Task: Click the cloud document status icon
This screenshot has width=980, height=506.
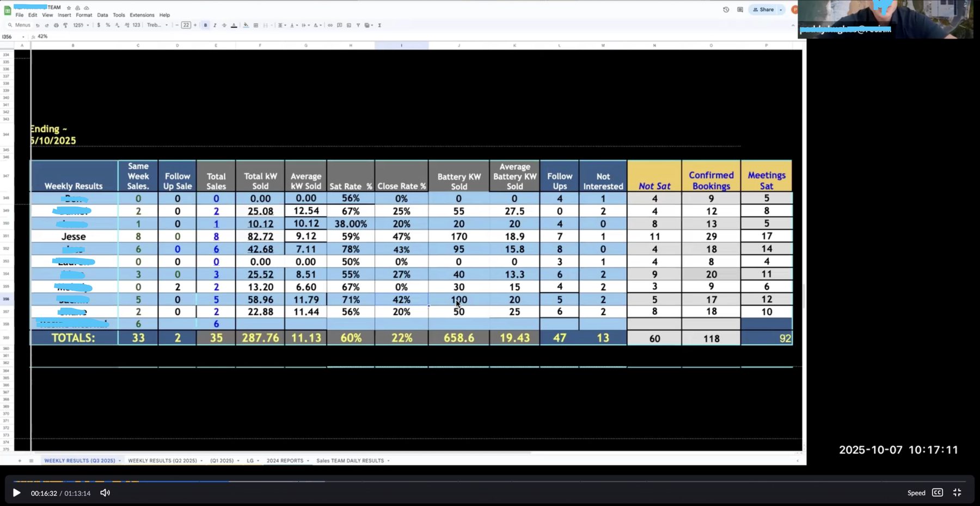Action: point(87,8)
